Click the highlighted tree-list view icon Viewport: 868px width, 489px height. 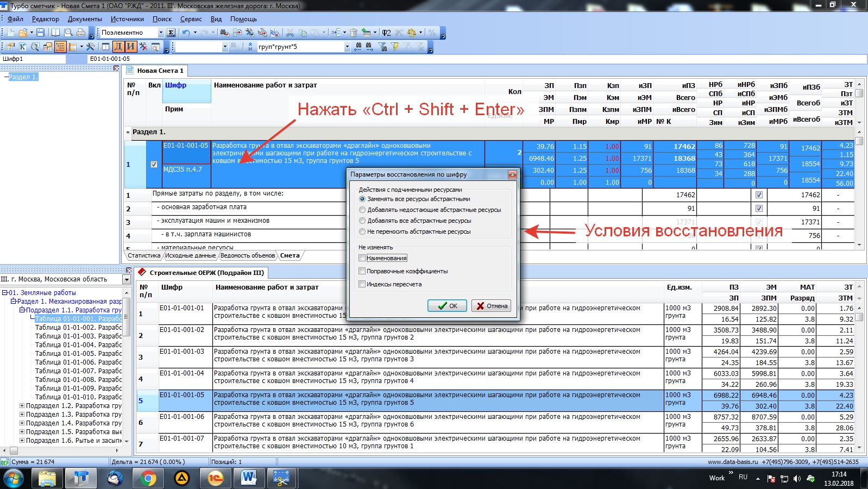(60, 47)
